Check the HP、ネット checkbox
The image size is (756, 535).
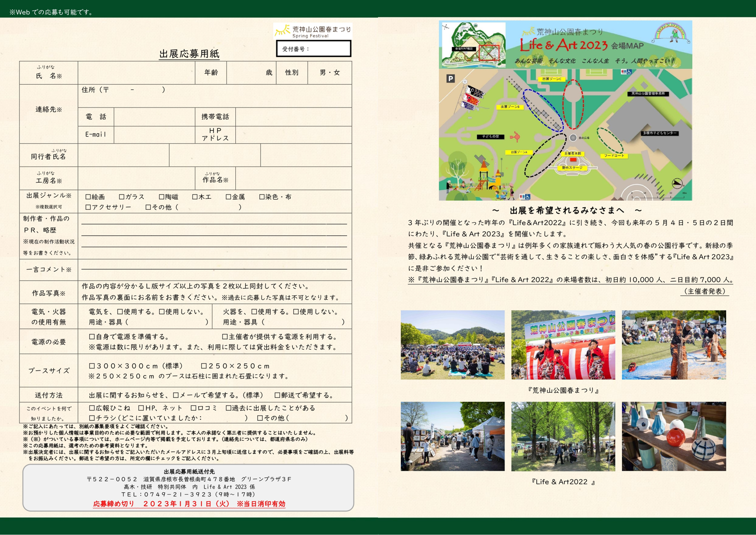141,408
